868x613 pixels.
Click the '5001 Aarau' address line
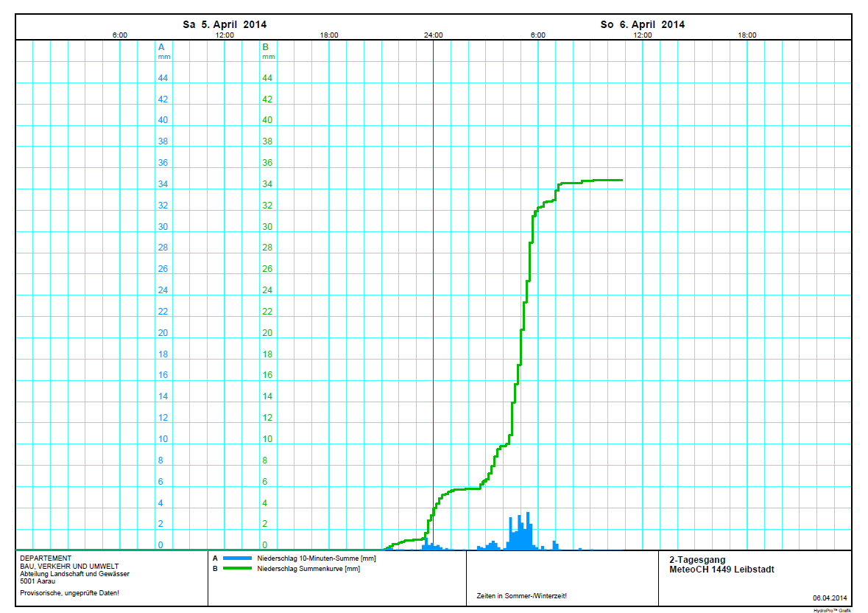(38, 581)
